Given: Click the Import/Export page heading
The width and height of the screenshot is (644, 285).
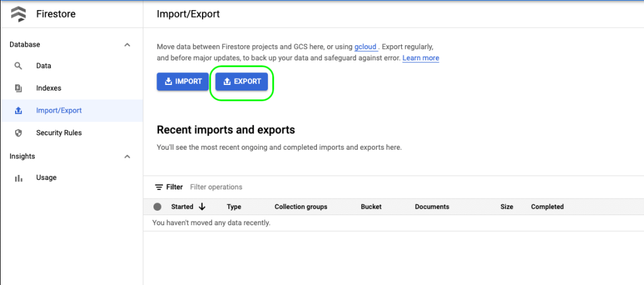Looking at the screenshot, I should pyautogui.click(x=188, y=14).
